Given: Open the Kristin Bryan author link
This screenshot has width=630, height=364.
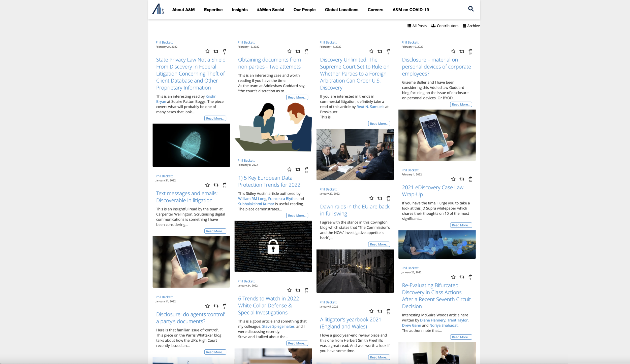Looking at the screenshot, I should point(211,96).
